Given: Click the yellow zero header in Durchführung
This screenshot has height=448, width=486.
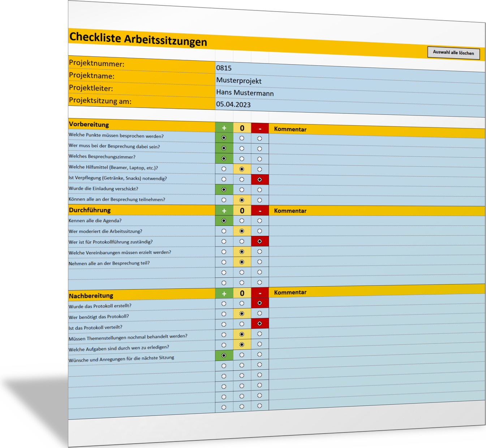Looking at the screenshot, I should [x=242, y=210].
